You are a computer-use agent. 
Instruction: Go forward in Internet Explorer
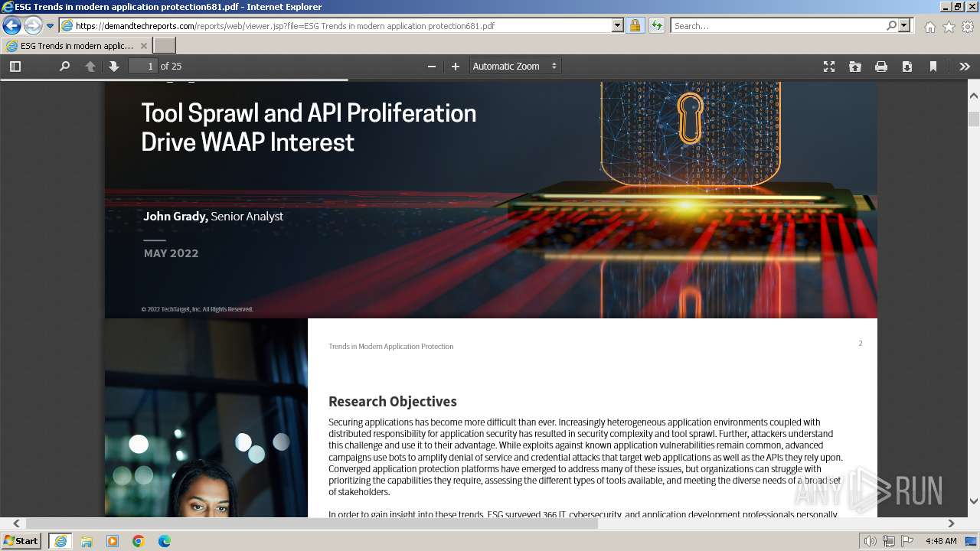pyautogui.click(x=33, y=25)
